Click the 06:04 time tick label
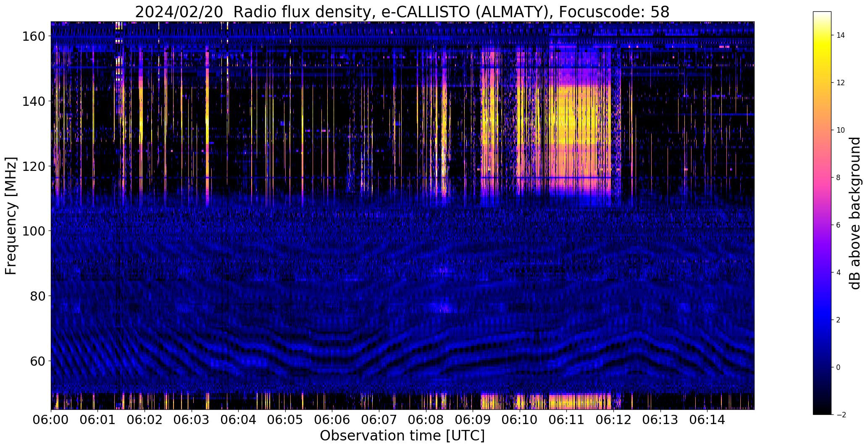The image size is (868, 448). click(239, 420)
